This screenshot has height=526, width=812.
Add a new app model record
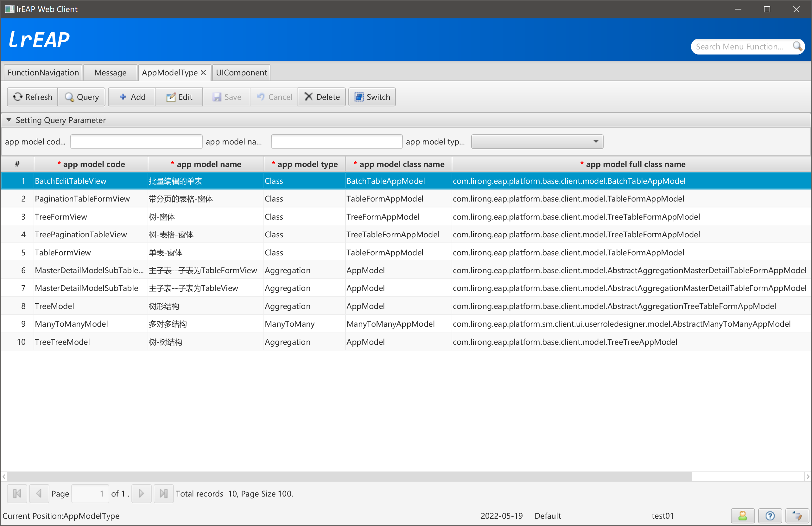(x=132, y=97)
